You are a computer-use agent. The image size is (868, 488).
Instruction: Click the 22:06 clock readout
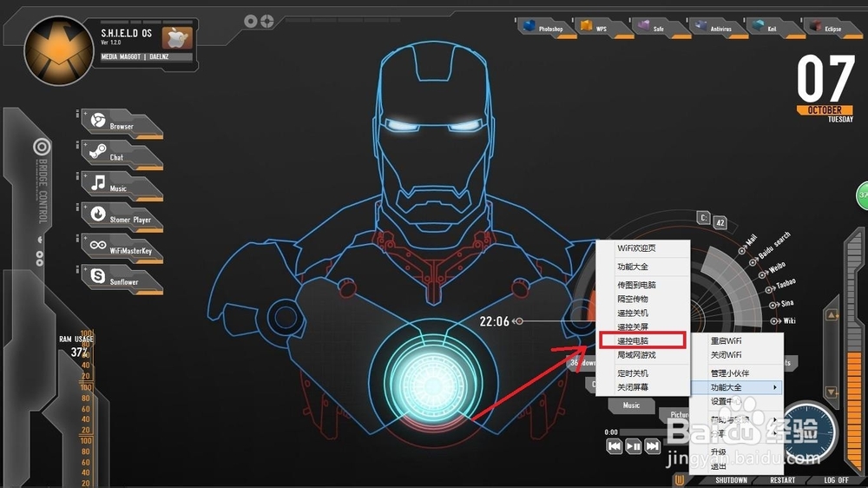[494, 321]
